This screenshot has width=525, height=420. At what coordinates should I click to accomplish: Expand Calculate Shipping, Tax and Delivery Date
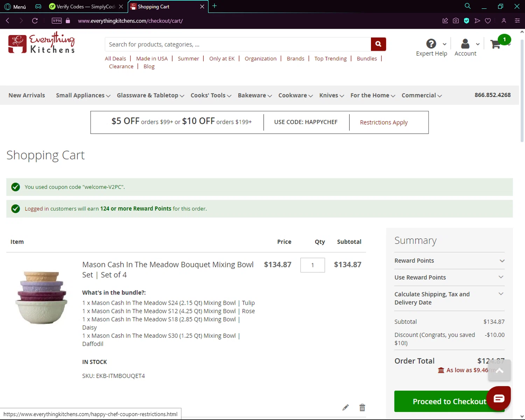point(449,298)
